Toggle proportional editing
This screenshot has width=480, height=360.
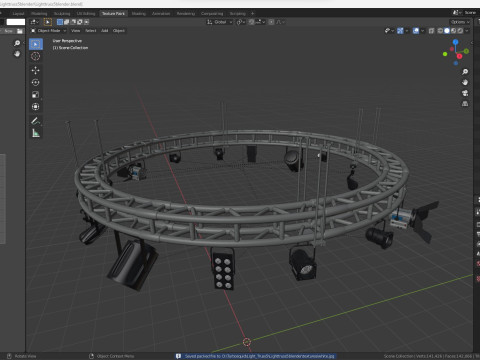tap(271, 22)
